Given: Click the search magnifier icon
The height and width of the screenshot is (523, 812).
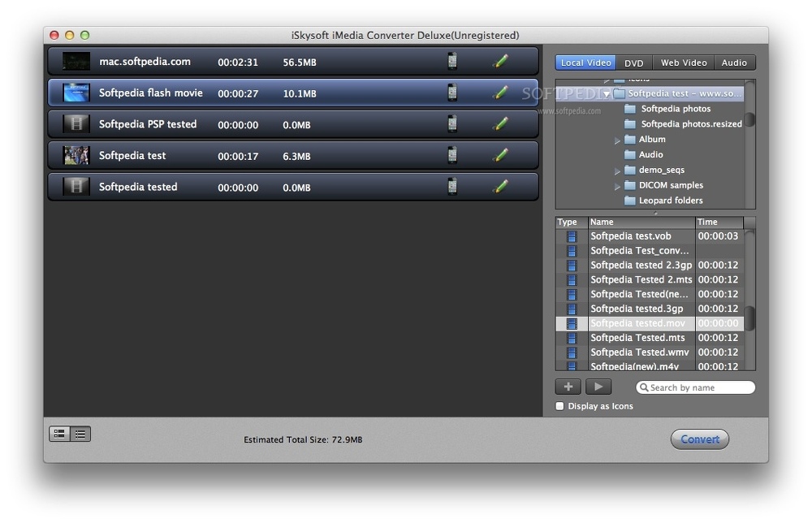Looking at the screenshot, I should pyautogui.click(x=644, y=387).
